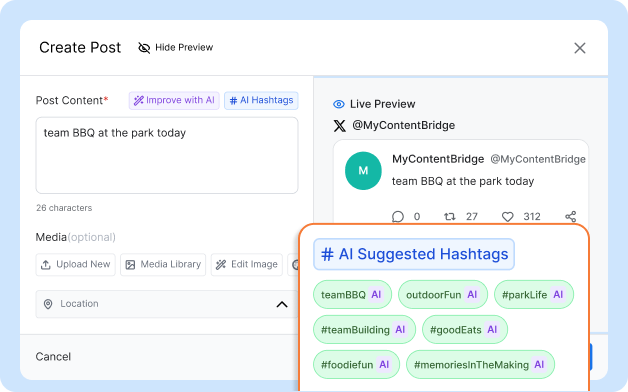Image resolution: width=628 pixels, height=392 pixels.
Task: Click the Media Library picture icon
Action: point(130,265)
